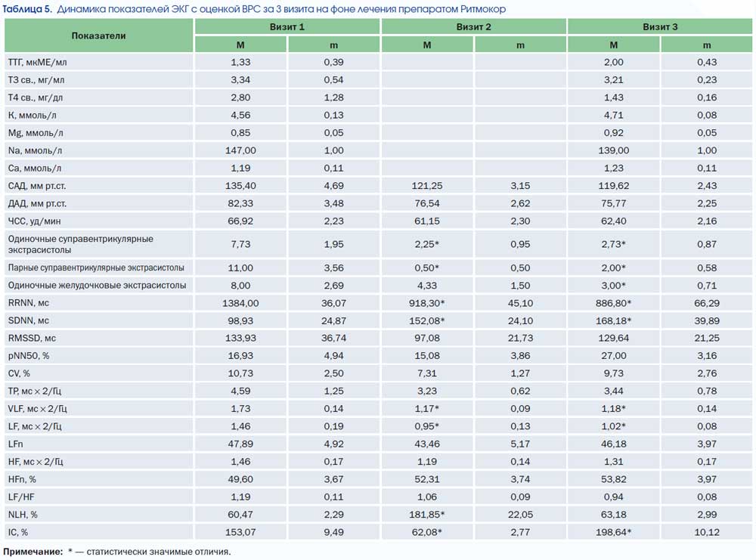Screen dimensions: 756x560
Task: Select the САД, мм рт.ст. row label
Action: click(37, 186)
